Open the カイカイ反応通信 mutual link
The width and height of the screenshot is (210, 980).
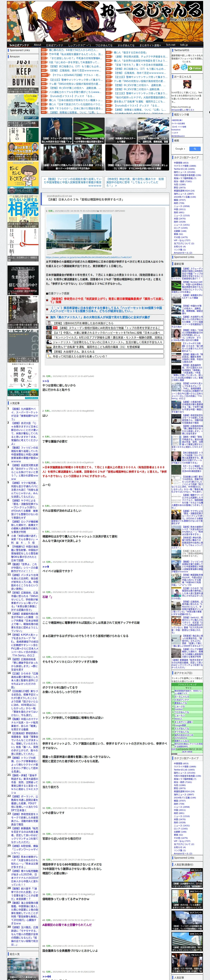pos(178,123)
